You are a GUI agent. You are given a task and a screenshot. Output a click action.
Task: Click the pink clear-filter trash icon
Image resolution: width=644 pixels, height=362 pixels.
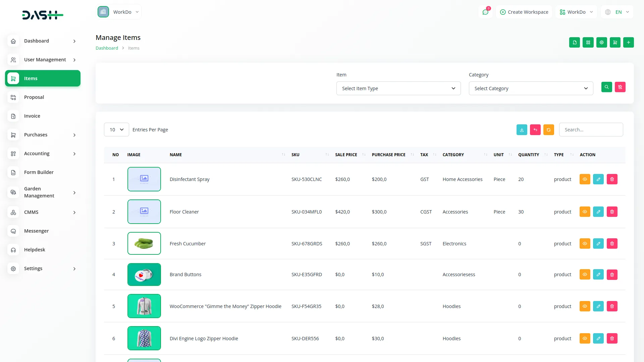pos(620,87)
